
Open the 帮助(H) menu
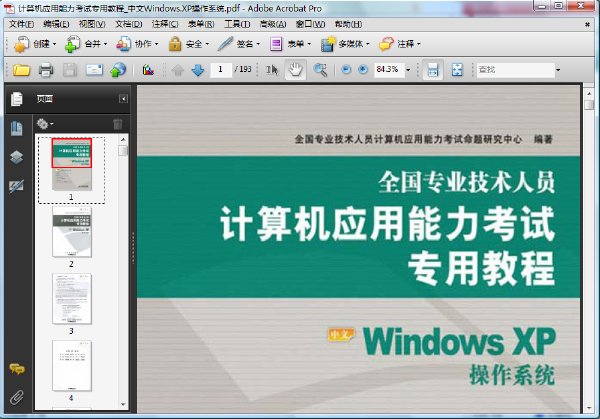348,24
